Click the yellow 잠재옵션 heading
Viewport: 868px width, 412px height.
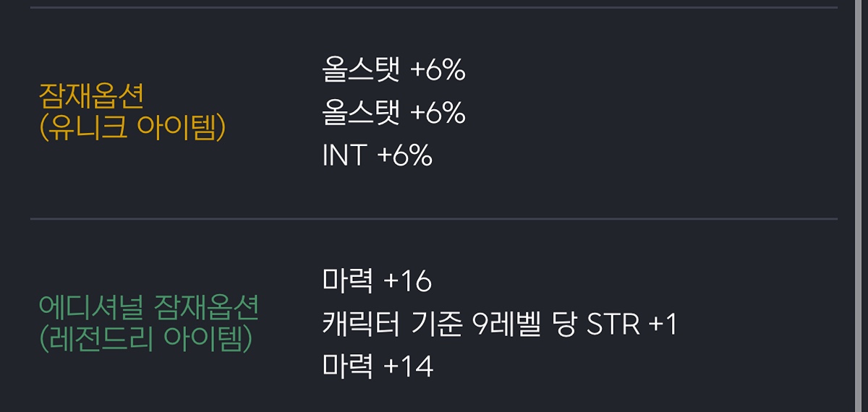(x=91, y=94)
